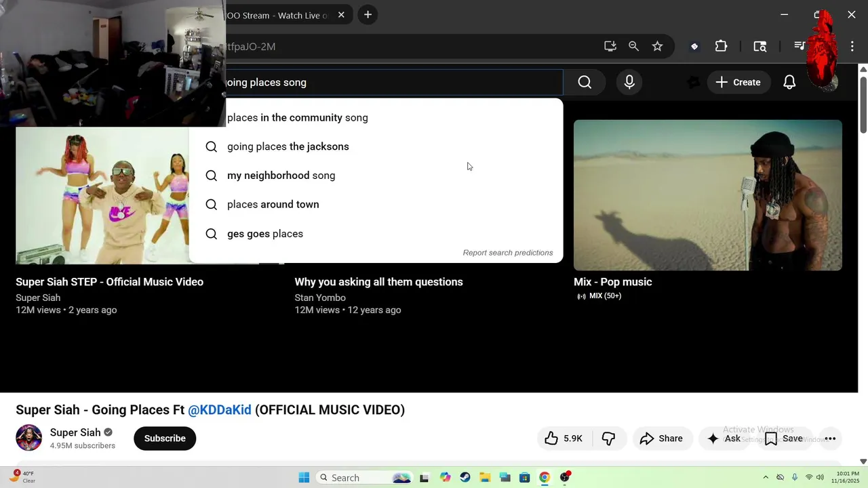Like the video with 5.9K likes
Image resolution: width=868 pixels, height=488 pixels.
[564, 439]
